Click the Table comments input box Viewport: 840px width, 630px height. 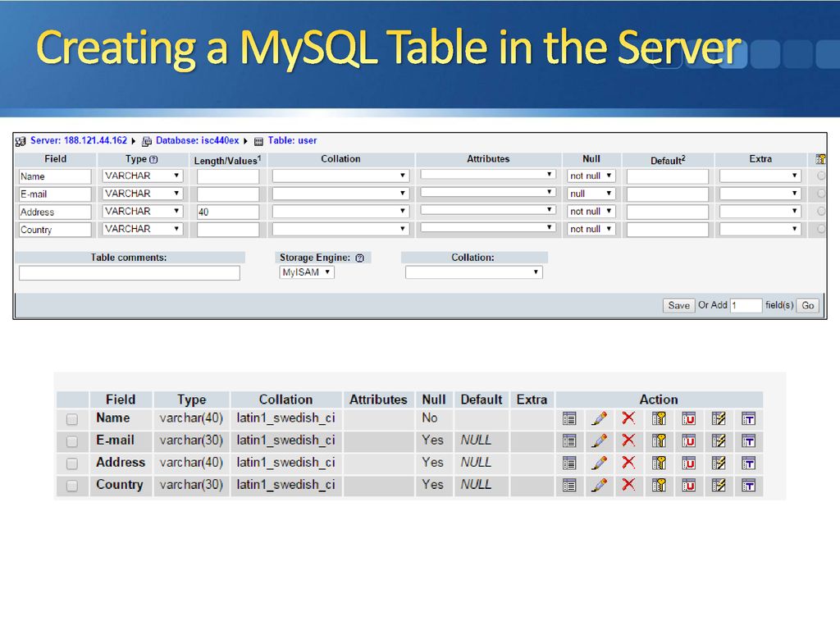click(129, 273)
